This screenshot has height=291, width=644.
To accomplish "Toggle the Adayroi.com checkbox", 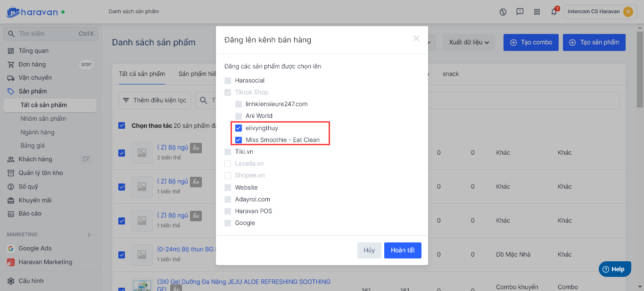I will tap(228, 200).
